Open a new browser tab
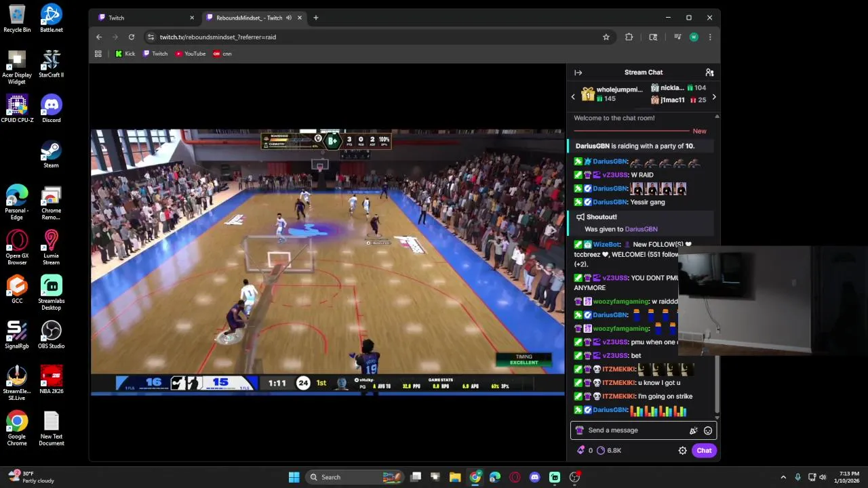 pyautogui.click(x=315, y=18)
